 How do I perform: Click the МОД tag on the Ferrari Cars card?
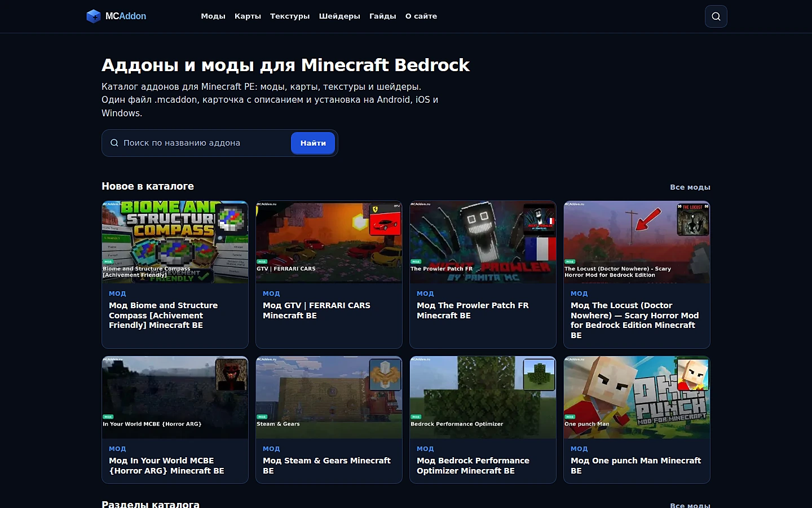(x=271, y=294)
